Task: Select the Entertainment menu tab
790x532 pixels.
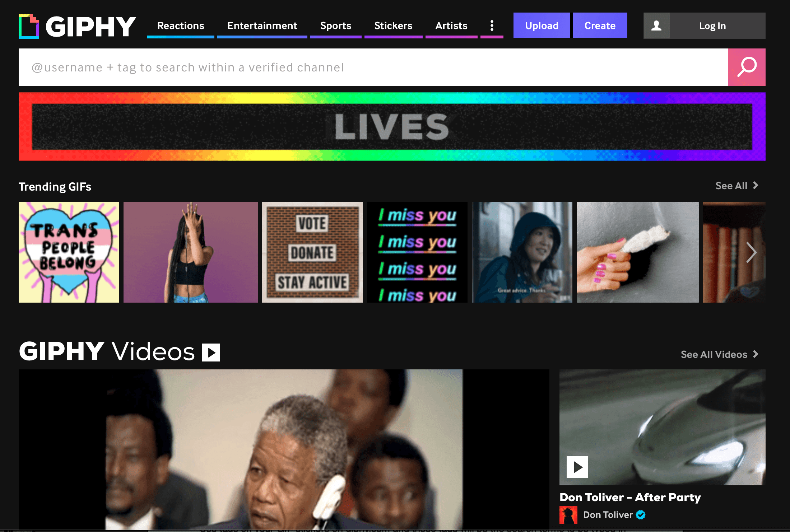Action: 262,25
